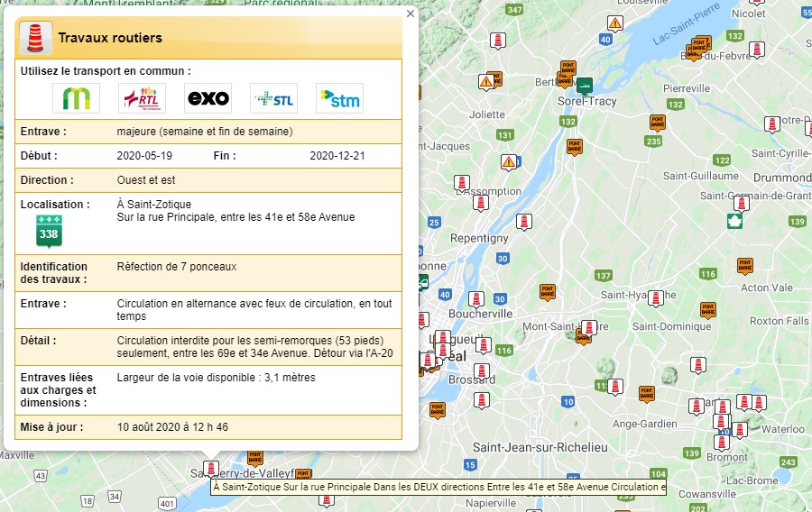Click the Saint-Jean-sur-Richelieu map label

tap(540, 447)
